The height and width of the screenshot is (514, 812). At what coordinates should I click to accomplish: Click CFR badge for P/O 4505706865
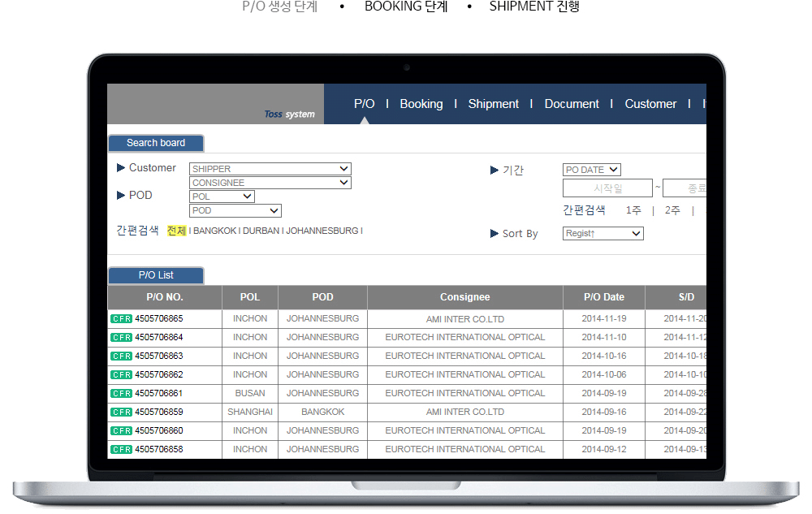[x=122, y=319]
